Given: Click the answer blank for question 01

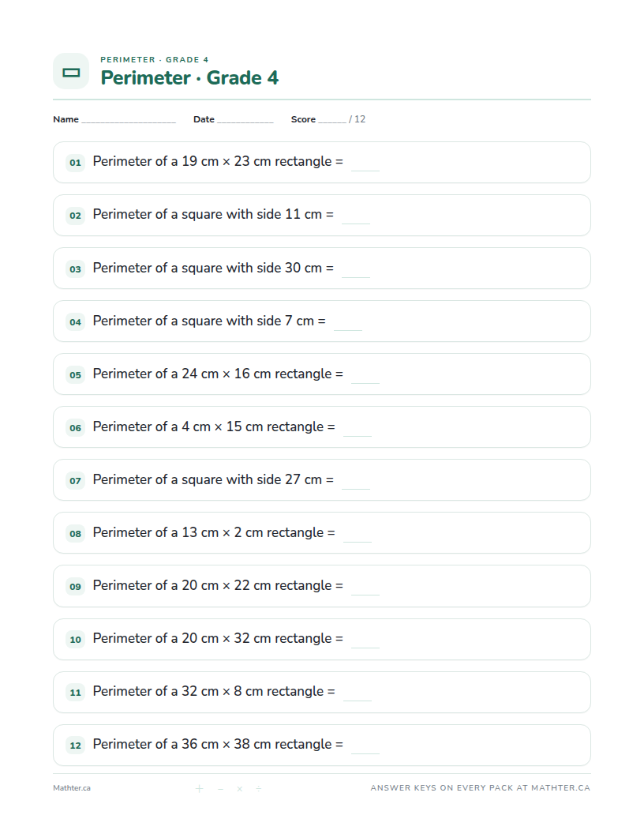Looking at the screenshot, I should (365, 163).
